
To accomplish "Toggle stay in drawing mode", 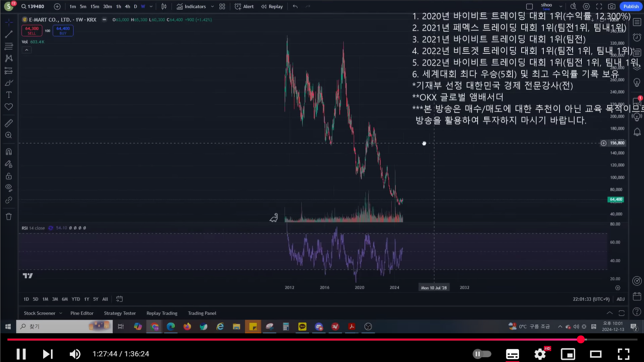I will [9, 164].
